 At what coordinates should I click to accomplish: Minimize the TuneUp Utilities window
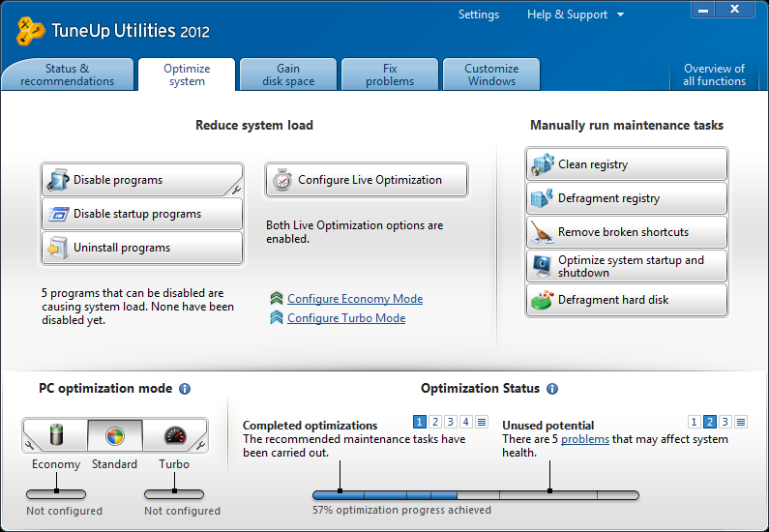pyautogui.click(x=703, y=10)
